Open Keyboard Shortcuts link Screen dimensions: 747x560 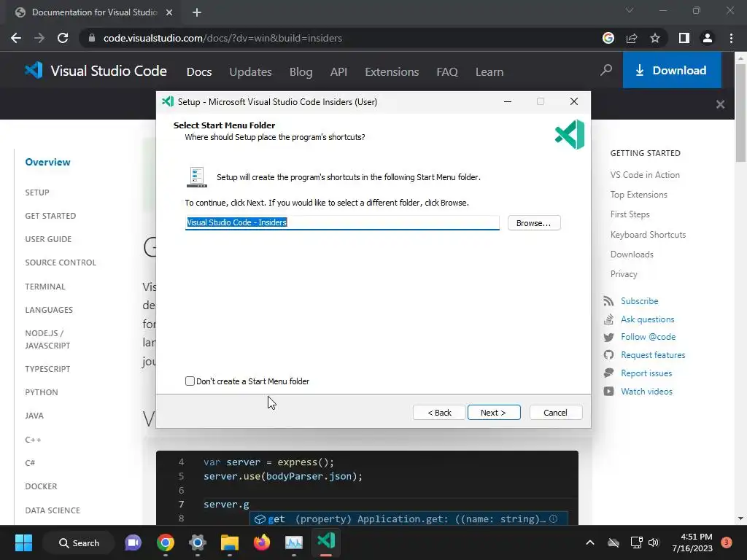pos(648,235)
